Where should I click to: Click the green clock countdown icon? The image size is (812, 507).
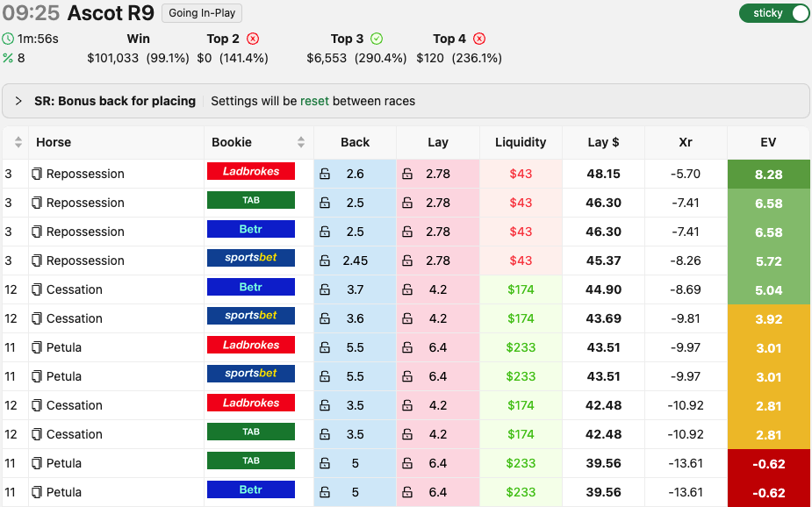click(x=8, y=39)
